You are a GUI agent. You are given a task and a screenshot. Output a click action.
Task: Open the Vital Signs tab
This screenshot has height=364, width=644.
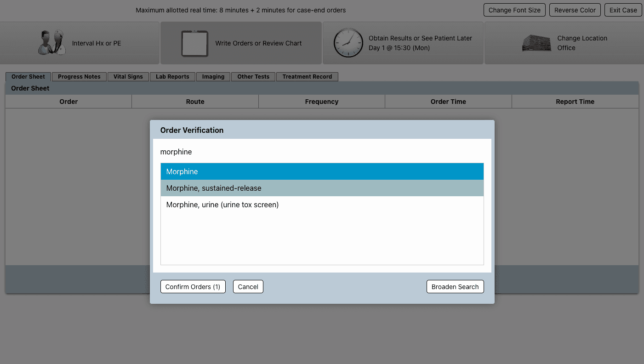(x=128, y=77)
